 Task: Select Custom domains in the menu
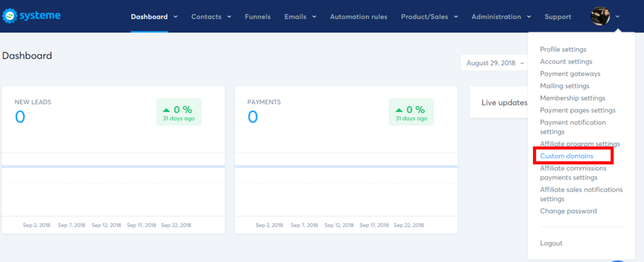(x=567, y=156)
